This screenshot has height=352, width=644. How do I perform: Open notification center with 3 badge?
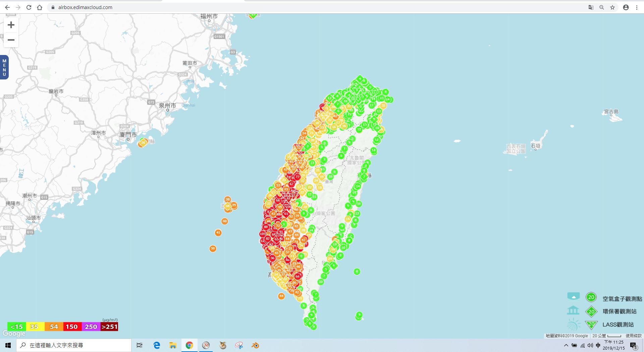click(634, 346)
